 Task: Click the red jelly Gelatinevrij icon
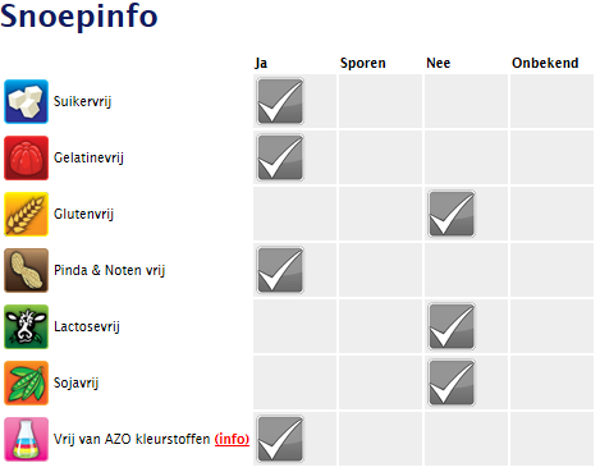[27, 157]
